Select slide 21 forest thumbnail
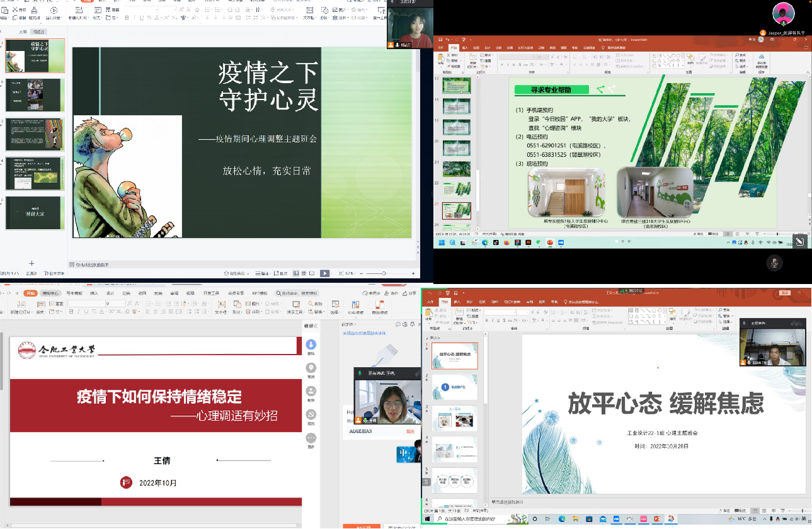Screen dimensions: 812x529 pyautogui.click(x=457, y=169)
